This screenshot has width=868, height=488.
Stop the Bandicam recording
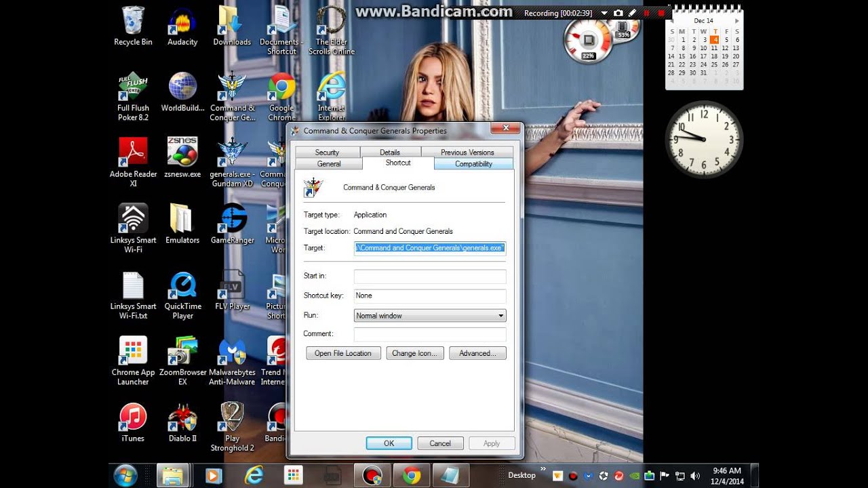click(660, 13)
